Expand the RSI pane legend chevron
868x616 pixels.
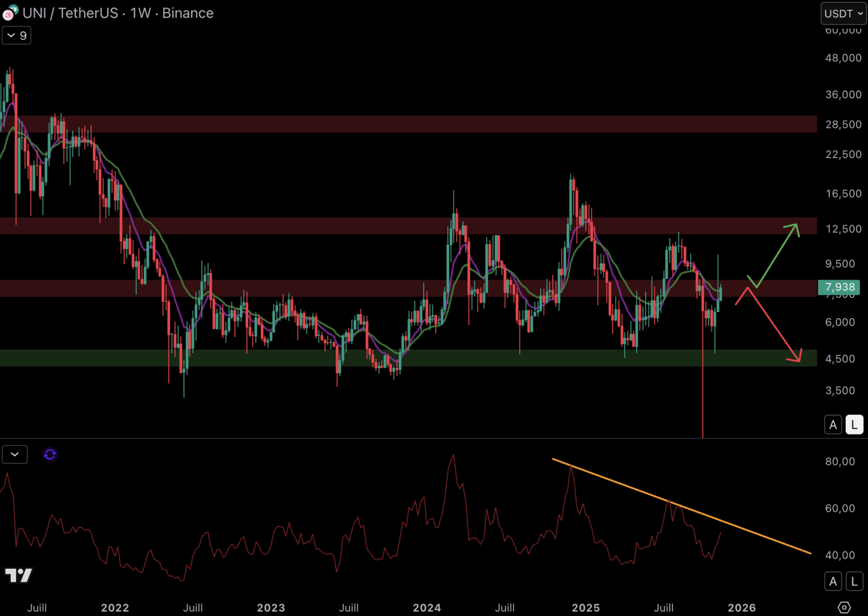[x=15, y=454]
